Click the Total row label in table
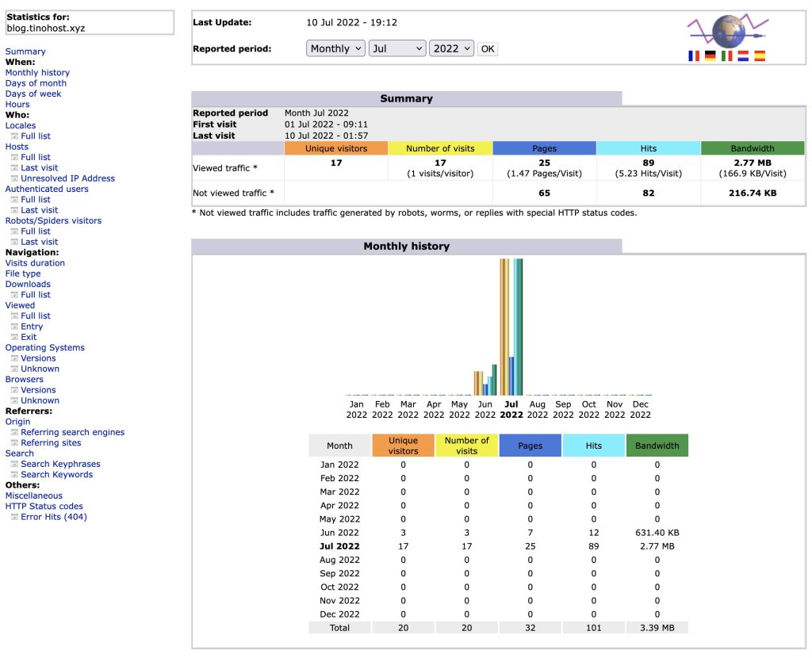Viewport: 812px width, 658px height. point(339,628)
